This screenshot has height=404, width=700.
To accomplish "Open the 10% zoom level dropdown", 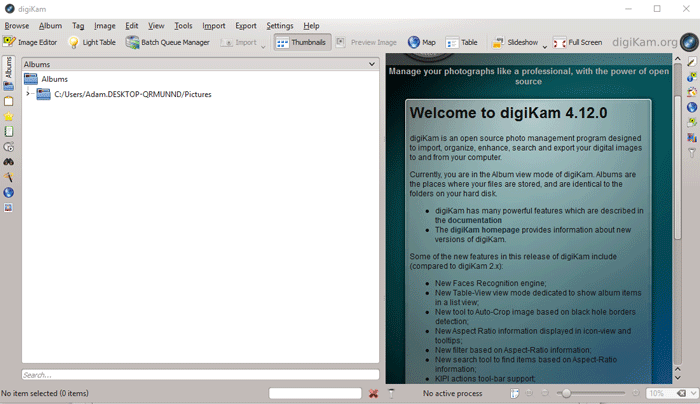I will pos(693,393).
